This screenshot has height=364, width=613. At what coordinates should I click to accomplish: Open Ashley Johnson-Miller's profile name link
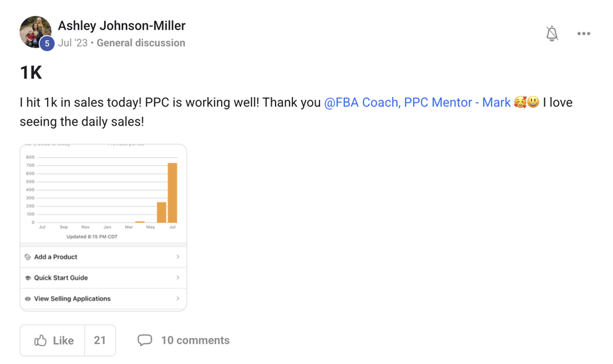[121, 26]
